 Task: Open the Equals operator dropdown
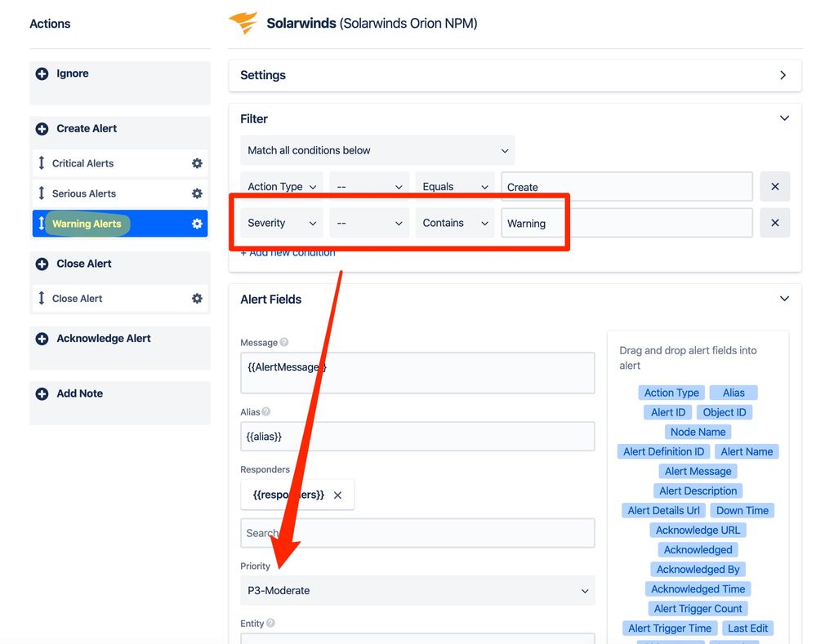point(455,187)
